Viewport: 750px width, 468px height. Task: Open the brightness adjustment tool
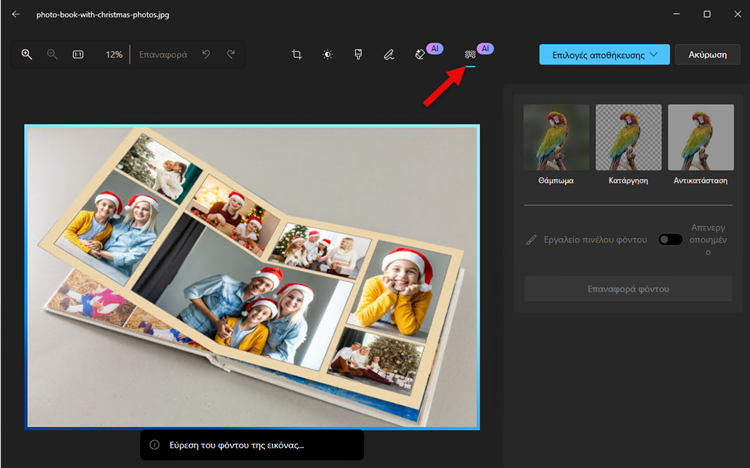point(327,54)
